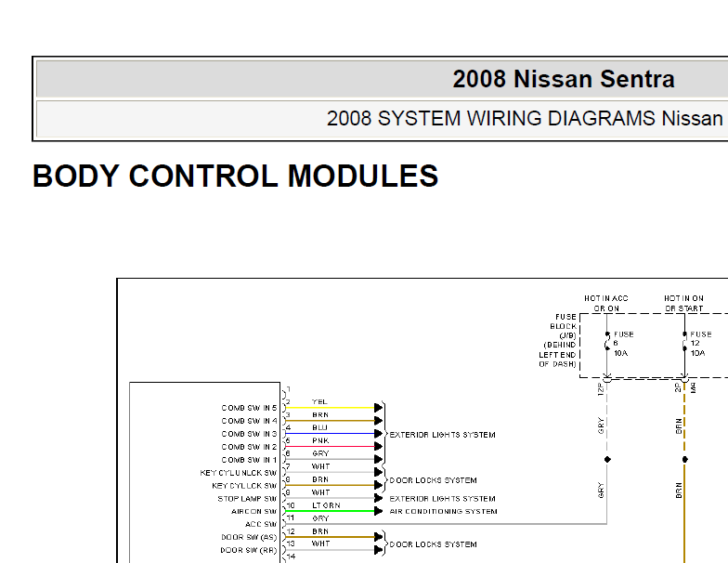
Task: Select the Fuse 12 symbol in the fuse block
Action: (x=684, y=342)
